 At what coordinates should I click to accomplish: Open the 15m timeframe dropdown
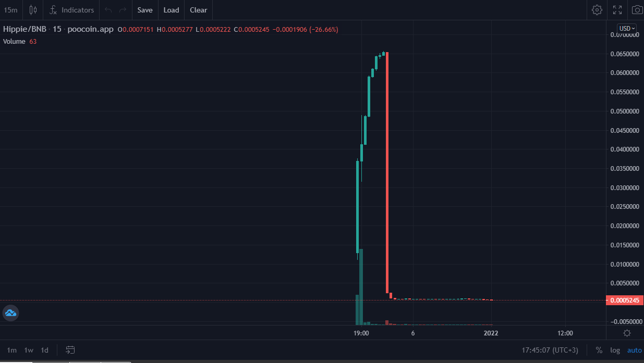(10, 10)
